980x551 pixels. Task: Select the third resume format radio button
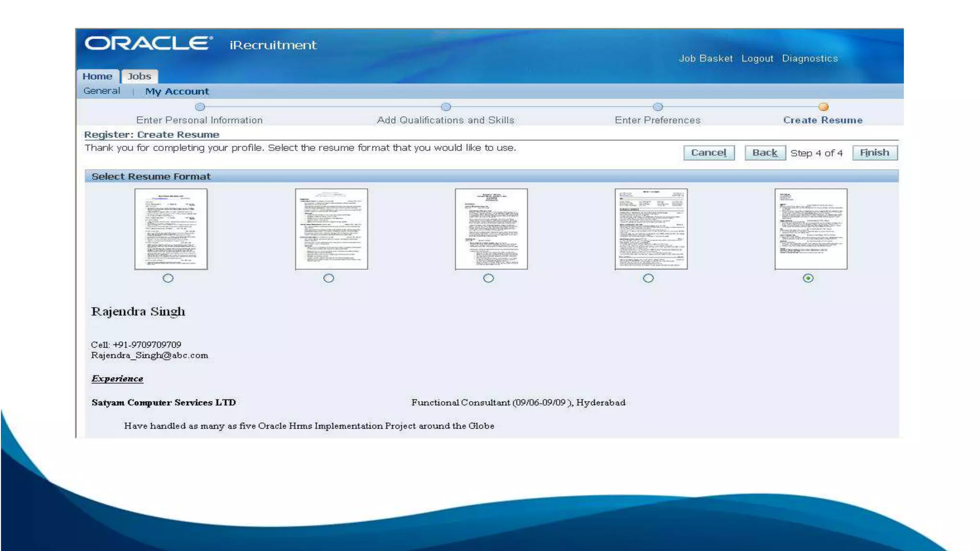point(488,278)
